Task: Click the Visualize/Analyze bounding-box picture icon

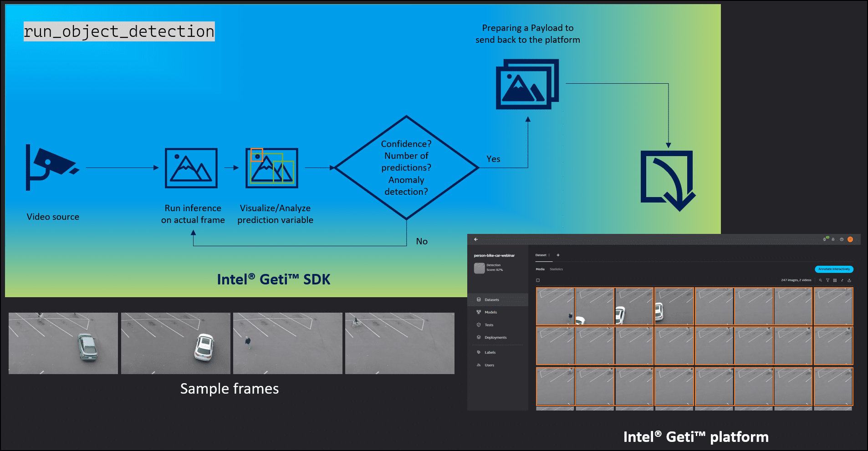Action: click(272, 168)
